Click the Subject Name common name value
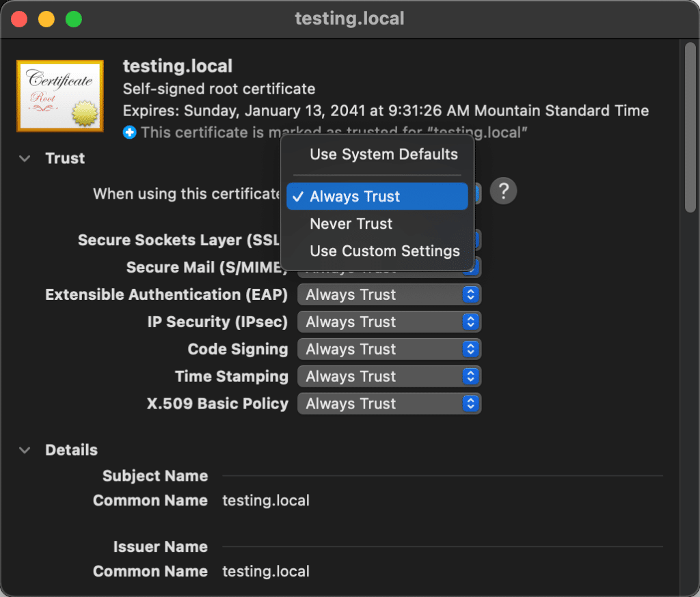This screenshot has width=700, height=597. [x=266, y=501]
